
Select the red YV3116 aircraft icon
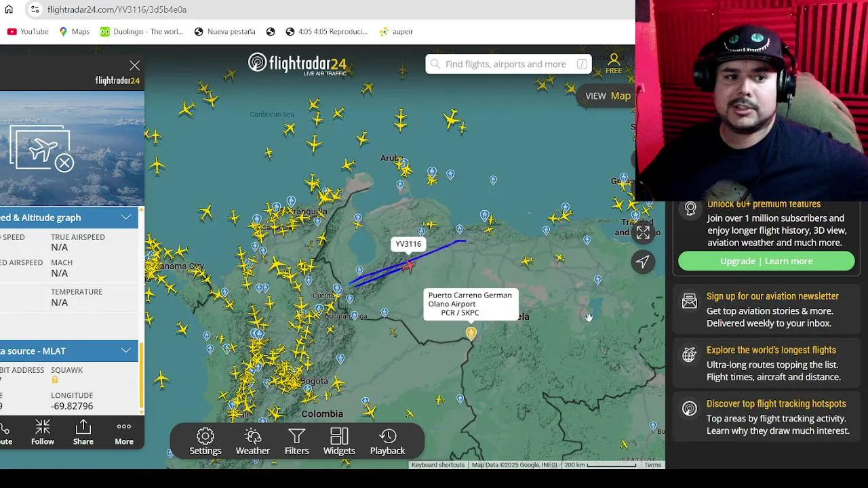pyautogui.click(x=407, y=266)
